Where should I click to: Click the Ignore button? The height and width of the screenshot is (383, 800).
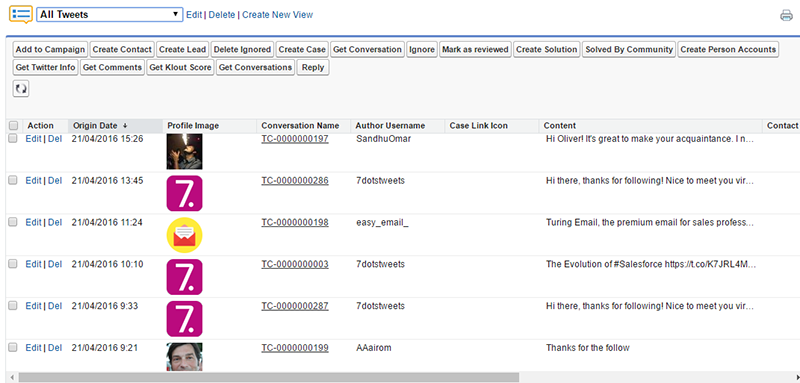(421, 49)
